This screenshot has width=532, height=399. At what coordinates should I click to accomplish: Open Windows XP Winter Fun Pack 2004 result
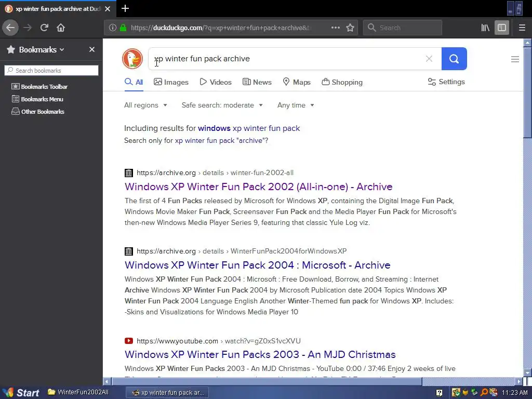[x=258, y=265]
